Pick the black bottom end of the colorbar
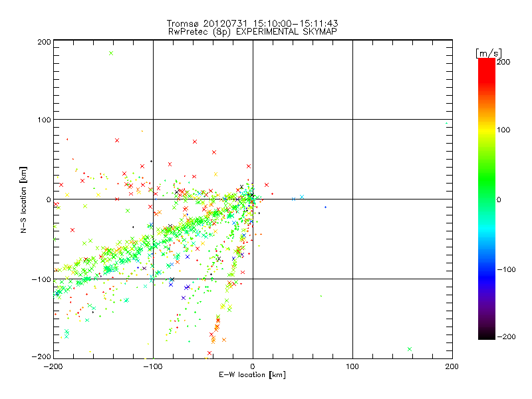Viewport: 532px width, 399px height. point(486,334)
